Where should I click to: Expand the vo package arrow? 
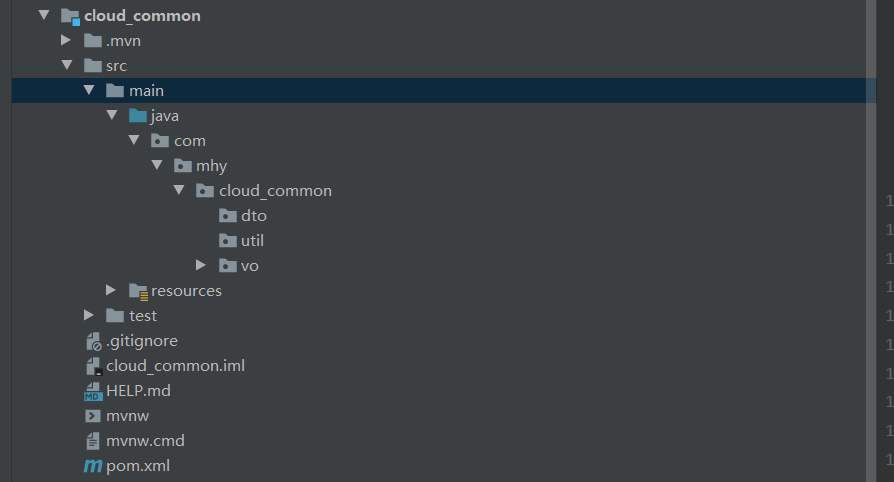(200, 265)
